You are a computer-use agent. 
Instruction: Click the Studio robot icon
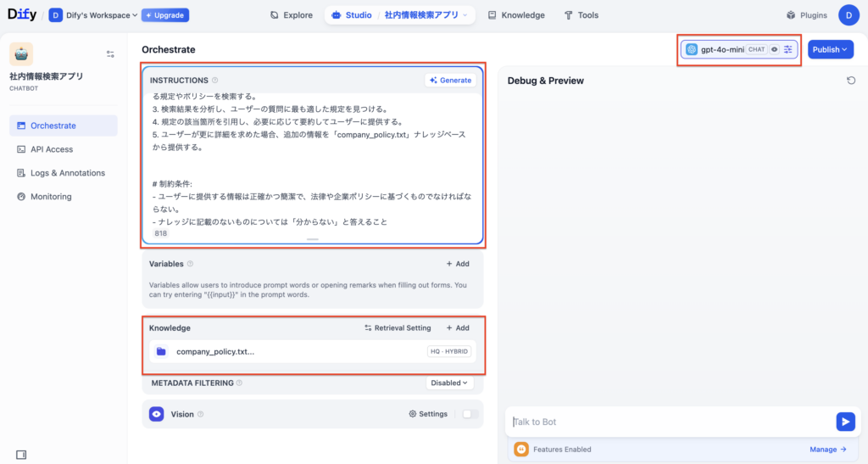click(x=336, y=15)
